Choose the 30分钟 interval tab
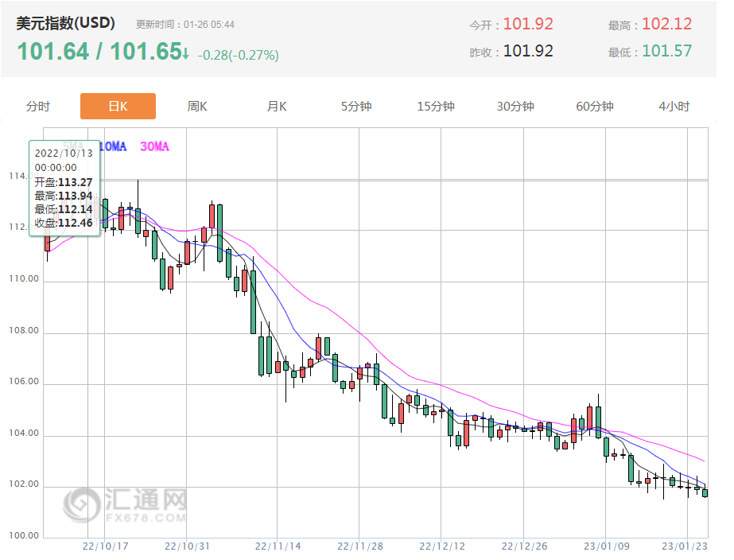The image size is (734, 560). (x=515, y=107)
